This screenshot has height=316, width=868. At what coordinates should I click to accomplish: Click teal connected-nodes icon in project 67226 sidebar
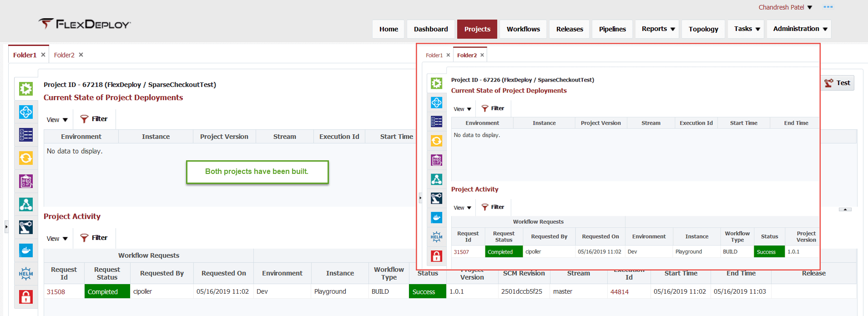[437, 179]
